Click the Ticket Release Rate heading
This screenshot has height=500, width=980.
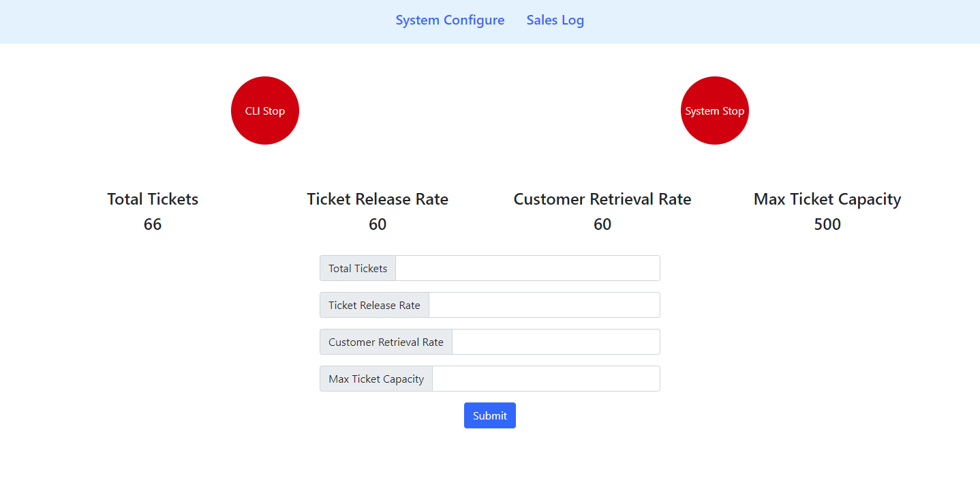[378, 198]
